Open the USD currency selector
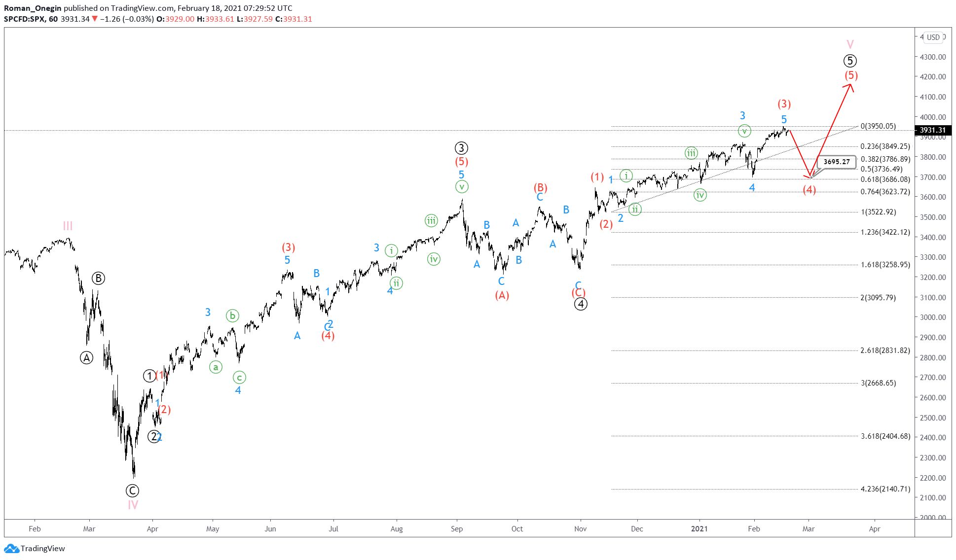Image resolution: width=956 pixels, height=560 pixels. (x=933, y=37)
